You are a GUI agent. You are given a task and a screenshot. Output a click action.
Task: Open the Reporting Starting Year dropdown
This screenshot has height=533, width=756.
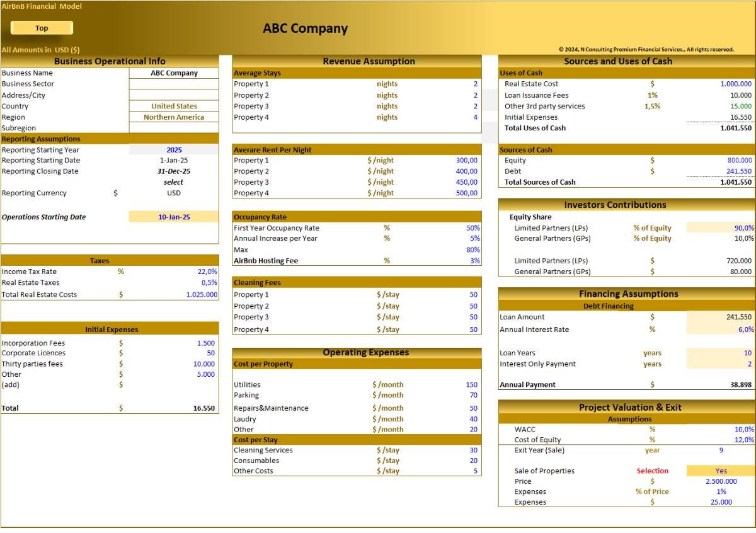[x=174, y=149]
